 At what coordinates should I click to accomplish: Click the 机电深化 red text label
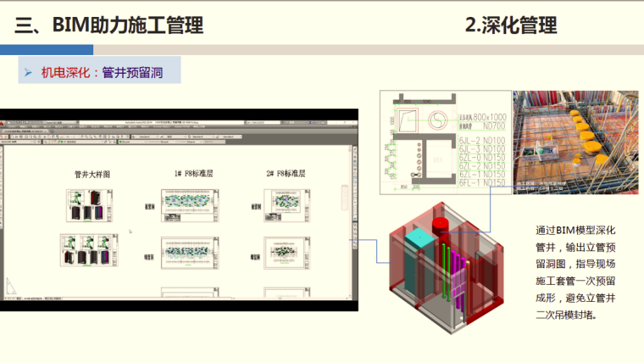tap(65, 73)
